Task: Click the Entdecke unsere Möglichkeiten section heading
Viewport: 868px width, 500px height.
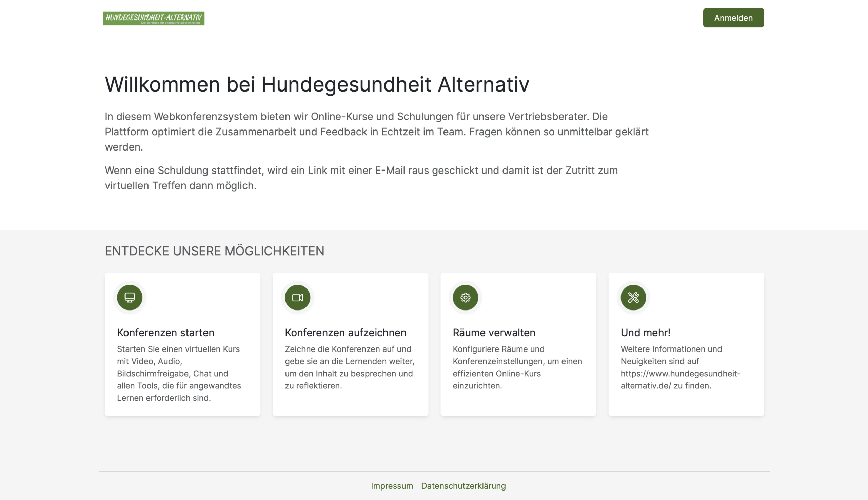Action: (x=214, y=251)
